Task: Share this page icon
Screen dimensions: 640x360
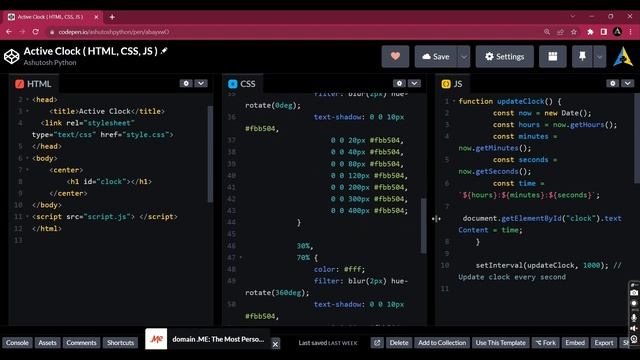Action: pos(560,32)
